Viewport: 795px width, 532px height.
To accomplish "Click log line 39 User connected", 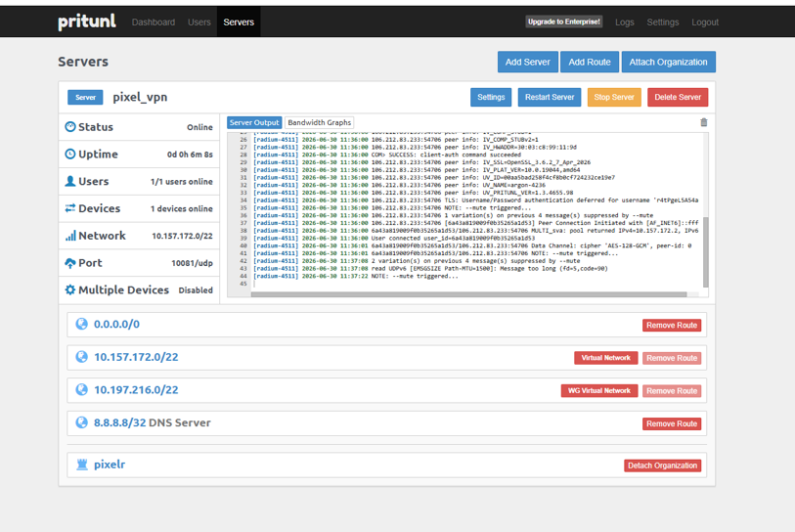I will [394, 238].
